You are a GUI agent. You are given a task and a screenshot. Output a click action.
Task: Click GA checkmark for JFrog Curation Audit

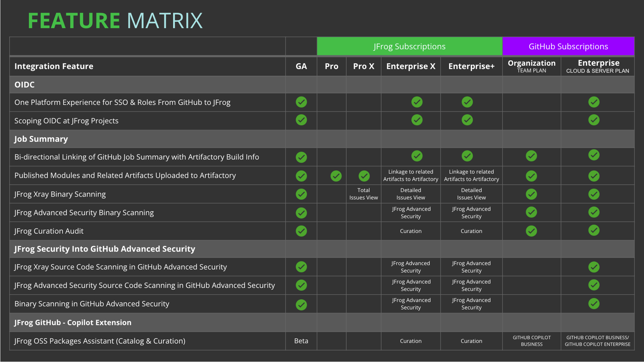[x=301, y=231]
